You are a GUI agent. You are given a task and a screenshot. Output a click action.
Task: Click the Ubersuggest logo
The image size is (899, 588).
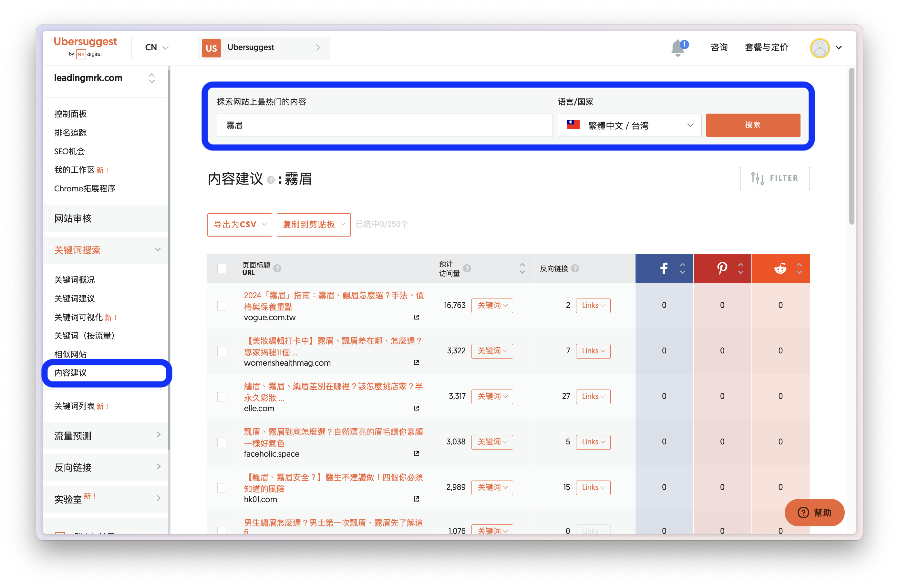[x=85, y=47]
